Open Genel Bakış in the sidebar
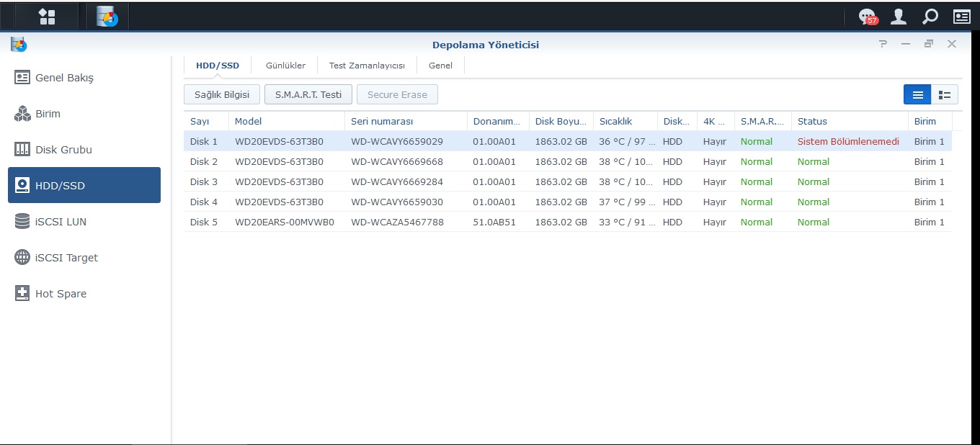 64,78
